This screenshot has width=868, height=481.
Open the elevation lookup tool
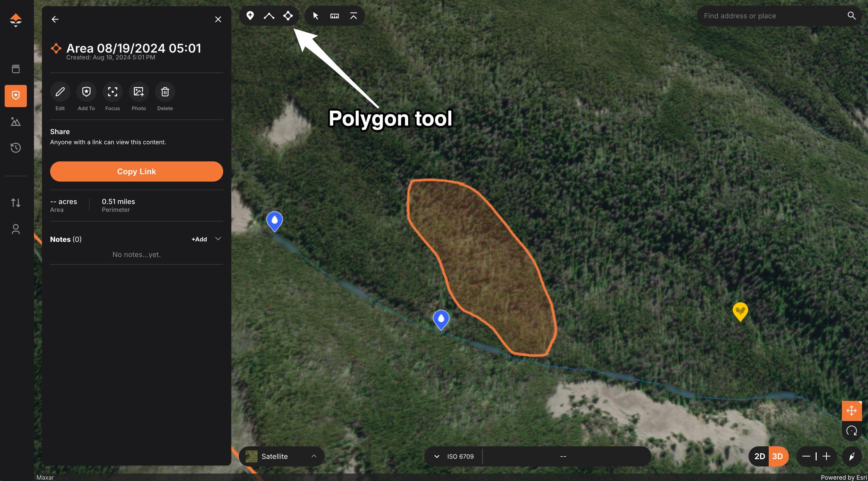[x=353, y=16]
